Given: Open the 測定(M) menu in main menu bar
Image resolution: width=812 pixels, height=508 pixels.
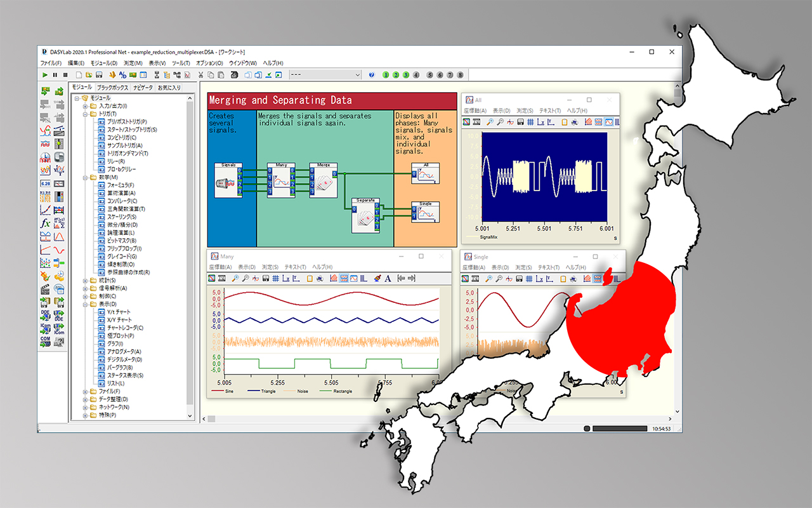Looking at the screenshot, I should (x=133, y=63).
